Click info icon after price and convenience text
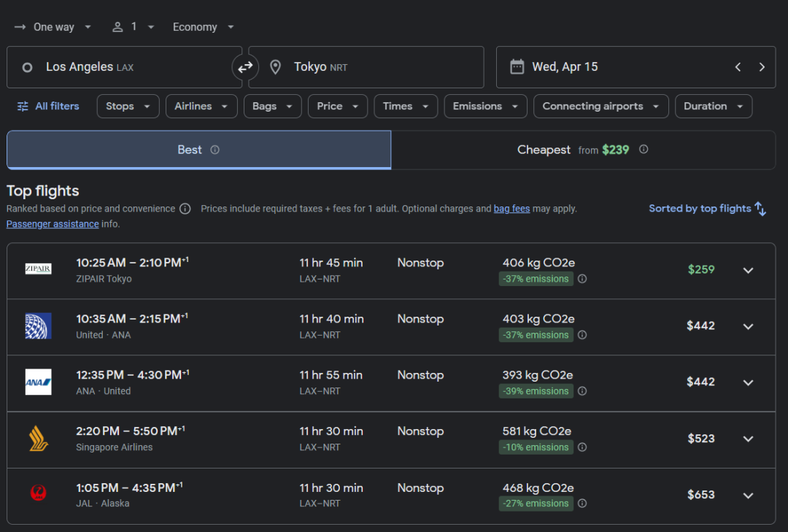788x532 pixels. click(x=185, y=209)
